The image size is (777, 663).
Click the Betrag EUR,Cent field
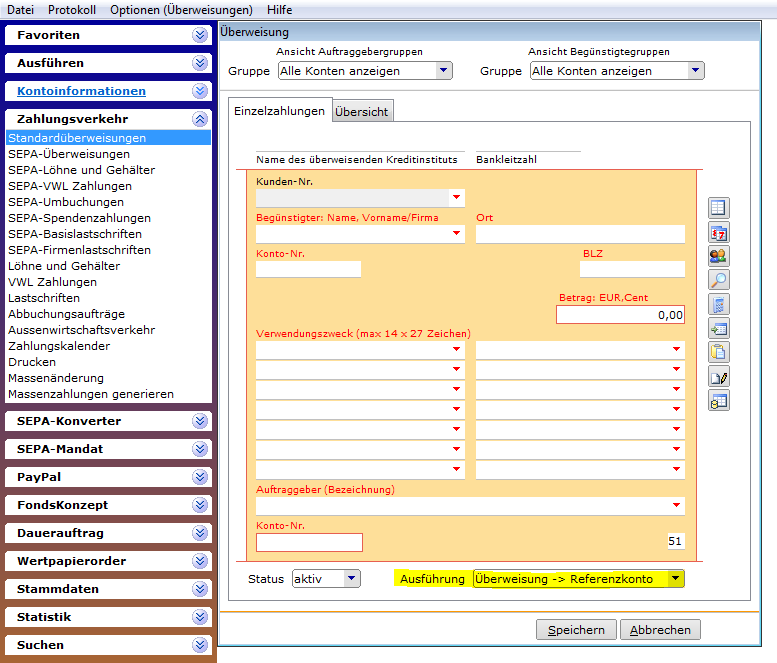point(620,315)
